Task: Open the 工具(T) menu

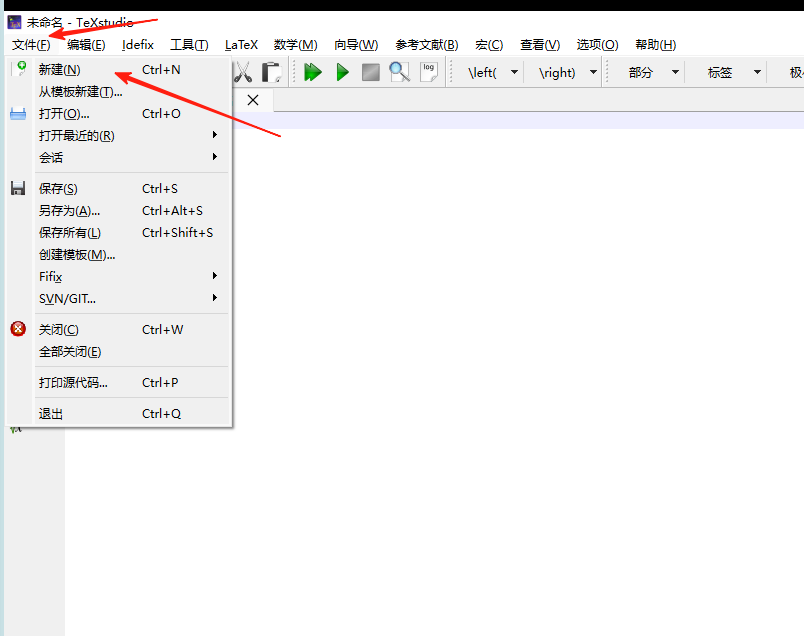Action: [x=189, y=45]
